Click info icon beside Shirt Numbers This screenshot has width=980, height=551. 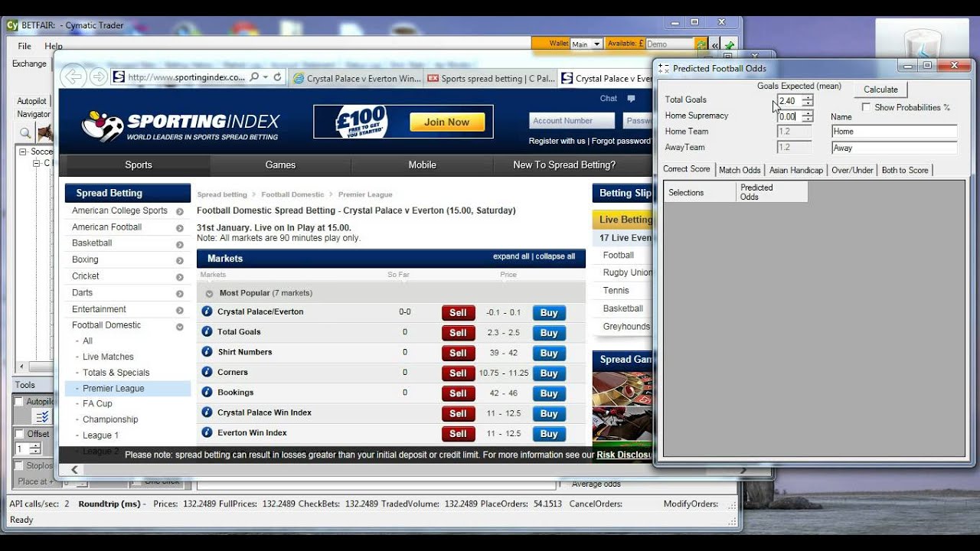tap(207, 352)
